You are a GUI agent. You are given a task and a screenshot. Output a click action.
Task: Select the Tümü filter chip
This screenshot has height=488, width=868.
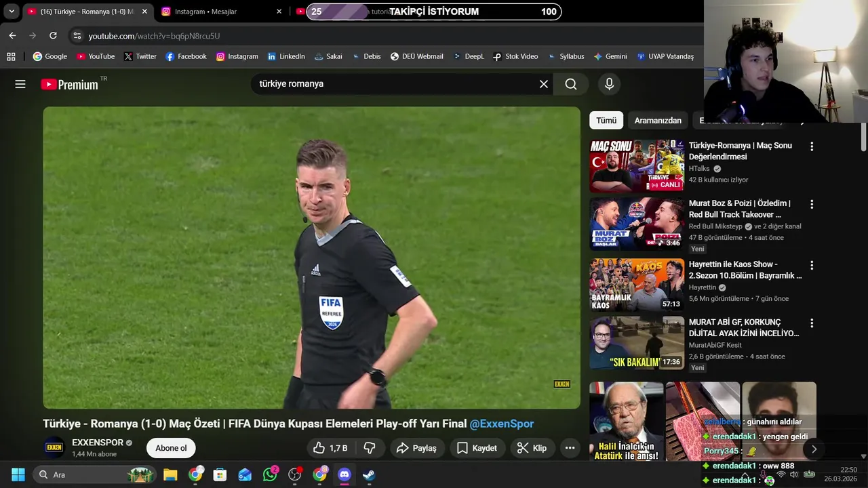(x=606, y=121)
